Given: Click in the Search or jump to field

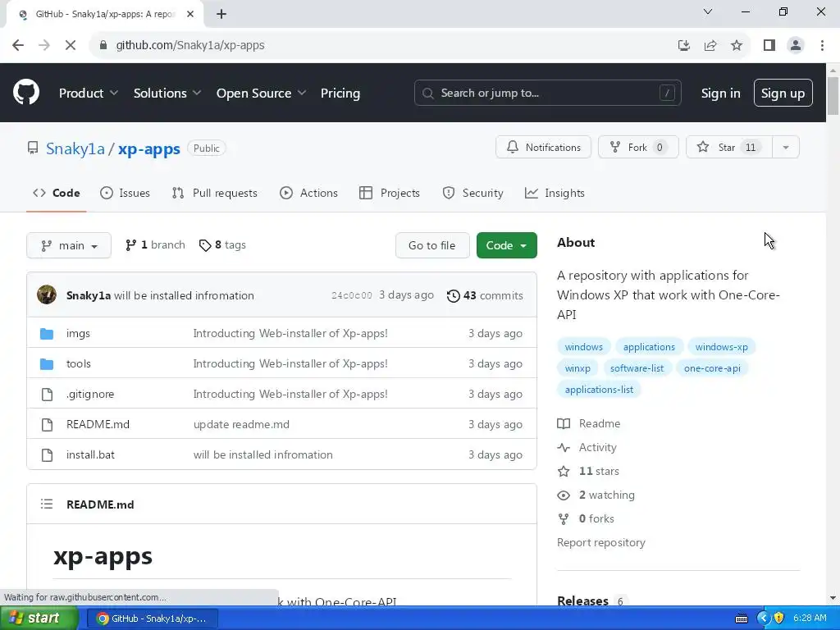Looking at the screenshot, I should (x=547, y=94).
